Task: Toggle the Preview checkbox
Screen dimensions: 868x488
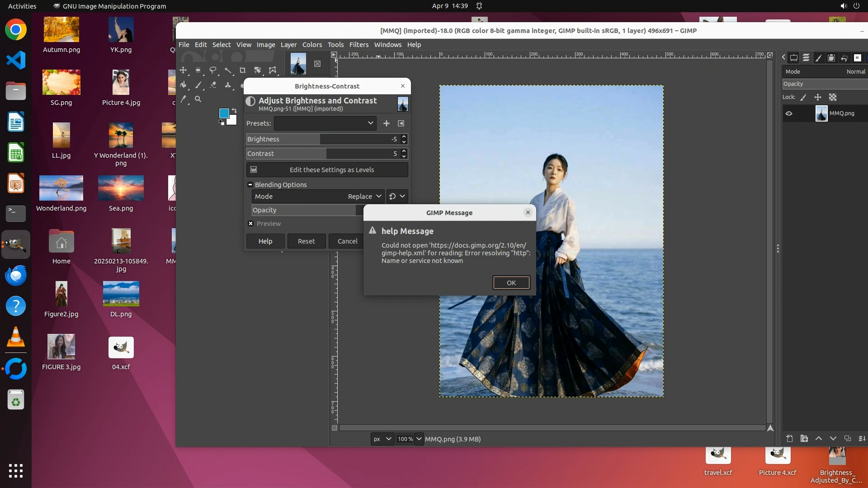Action: tap(250, 224)
